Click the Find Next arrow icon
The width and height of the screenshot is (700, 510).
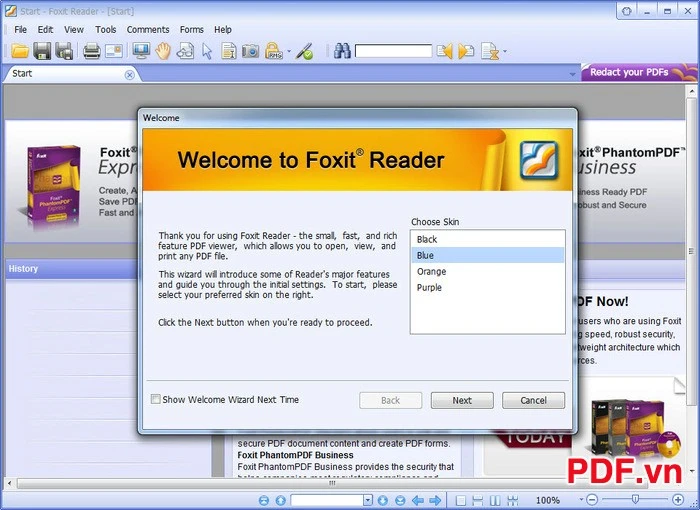(466, 51)
